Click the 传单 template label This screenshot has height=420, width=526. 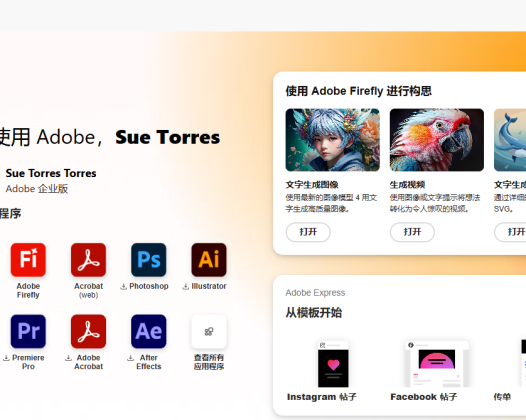pyautogui.click(x=502, y=397)
